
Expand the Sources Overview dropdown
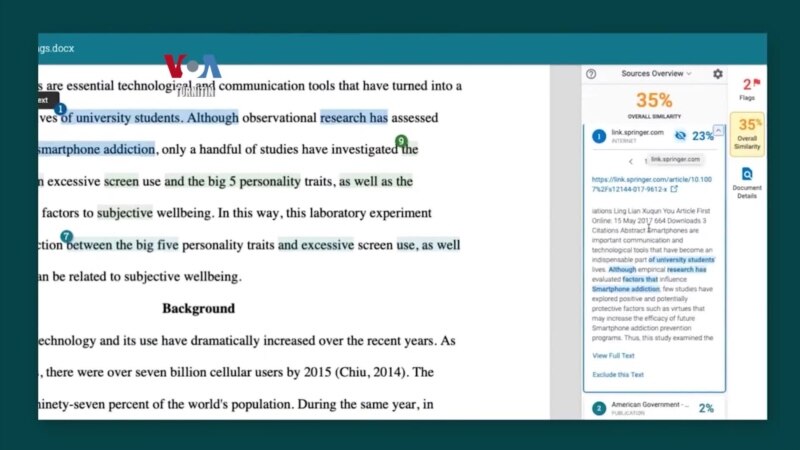point(656,73)
